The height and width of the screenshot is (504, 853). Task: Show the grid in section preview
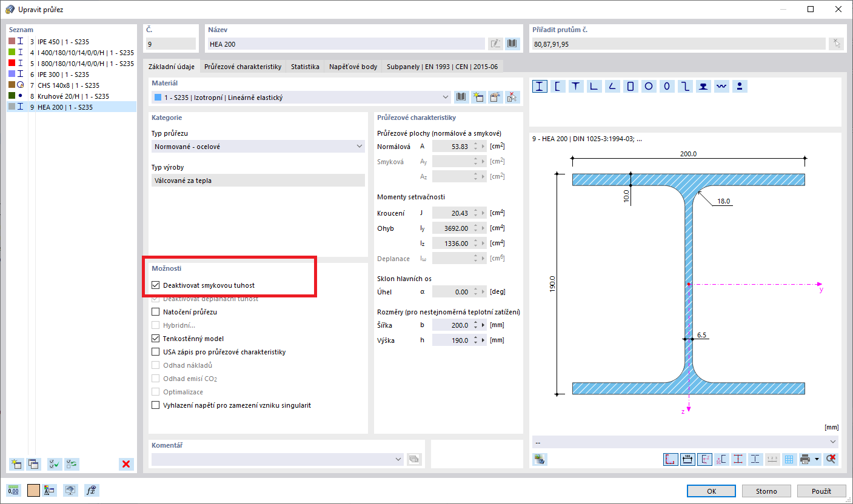click(x=789, y=459)
